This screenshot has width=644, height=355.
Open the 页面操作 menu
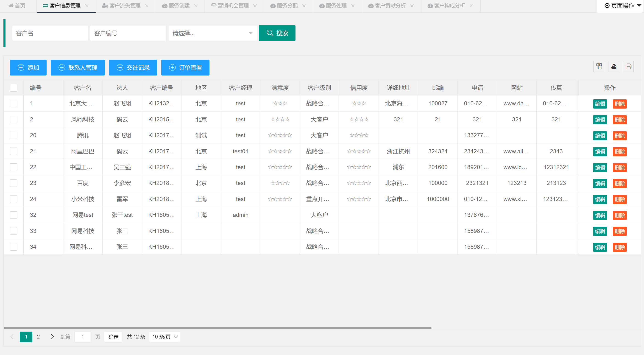pos(620,6)
